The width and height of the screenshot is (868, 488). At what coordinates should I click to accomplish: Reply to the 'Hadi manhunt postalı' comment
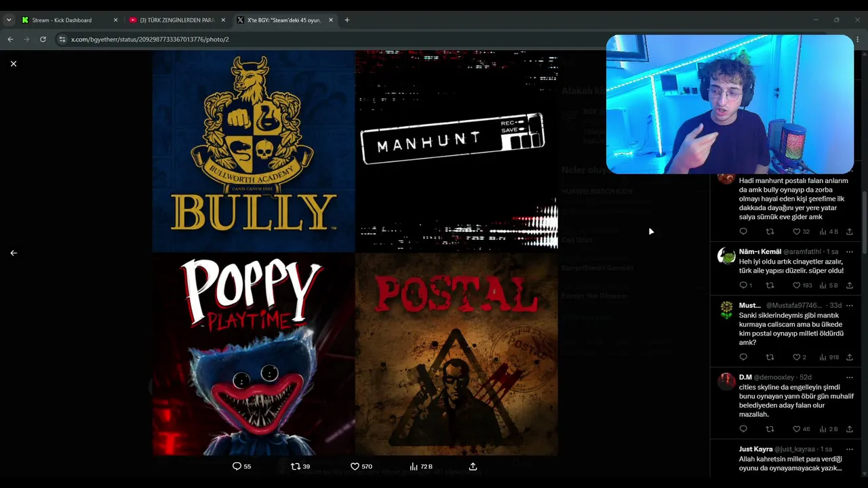point(743,232)
